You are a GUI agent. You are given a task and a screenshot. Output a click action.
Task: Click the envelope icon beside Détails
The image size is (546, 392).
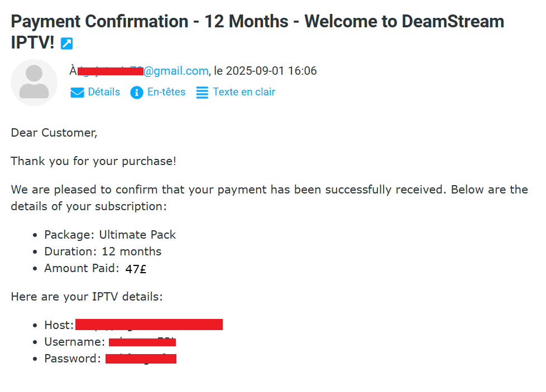point(77,93)
